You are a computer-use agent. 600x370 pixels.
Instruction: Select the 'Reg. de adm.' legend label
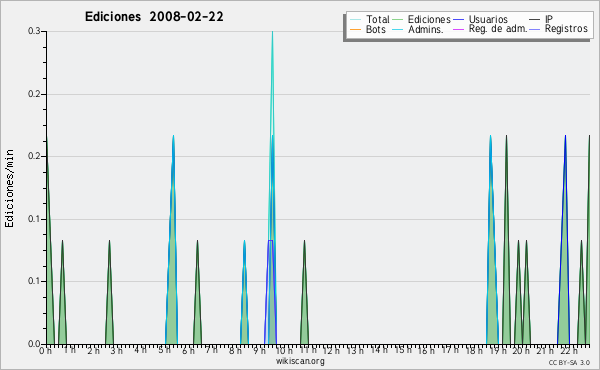[x=498, y=29]
